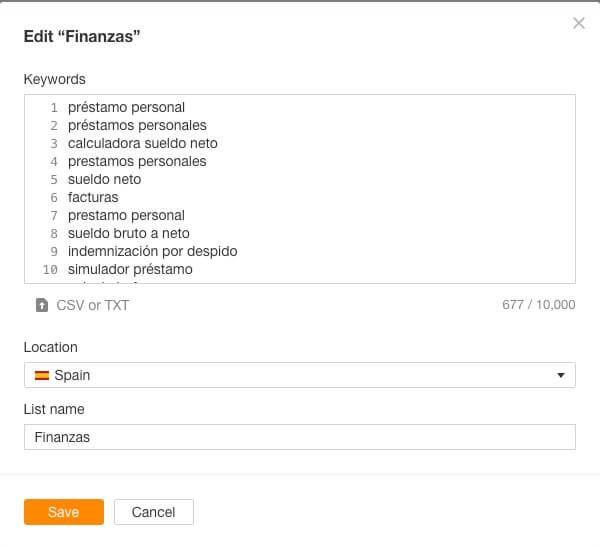The image size is (600, 547).
Task: Click the 'sueldo neto' keyword on line 5
Action: 104,179
